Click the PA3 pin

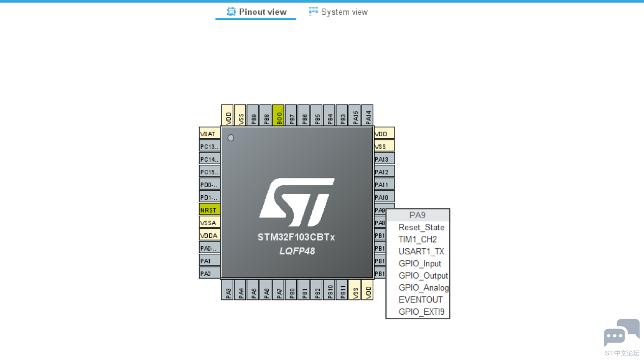tap(228, 290)
